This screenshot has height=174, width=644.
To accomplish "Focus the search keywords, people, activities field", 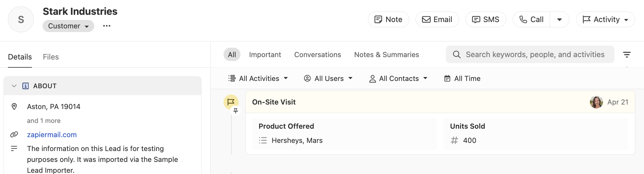I will tap(530, 54).
